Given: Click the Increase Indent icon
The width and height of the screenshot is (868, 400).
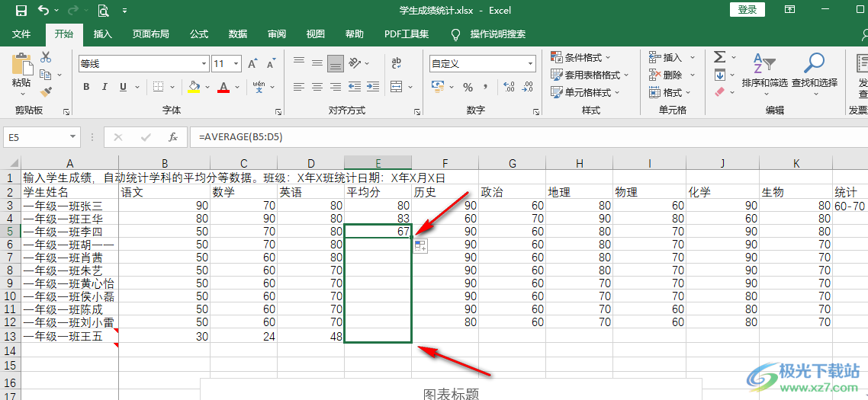Looking at the screenshot, I should pyautogui.click(x=373, y=86).
